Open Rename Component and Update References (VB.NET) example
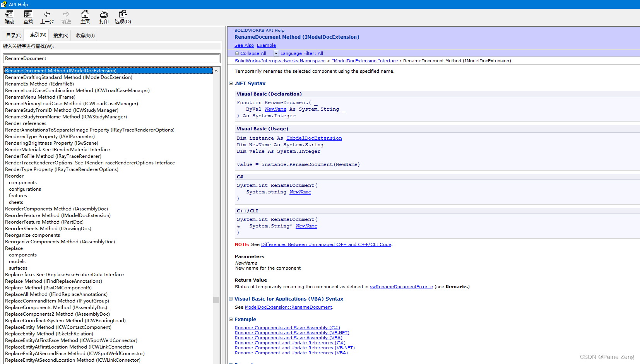The width and height of the screenshot is (640, 364). point(295,348)
